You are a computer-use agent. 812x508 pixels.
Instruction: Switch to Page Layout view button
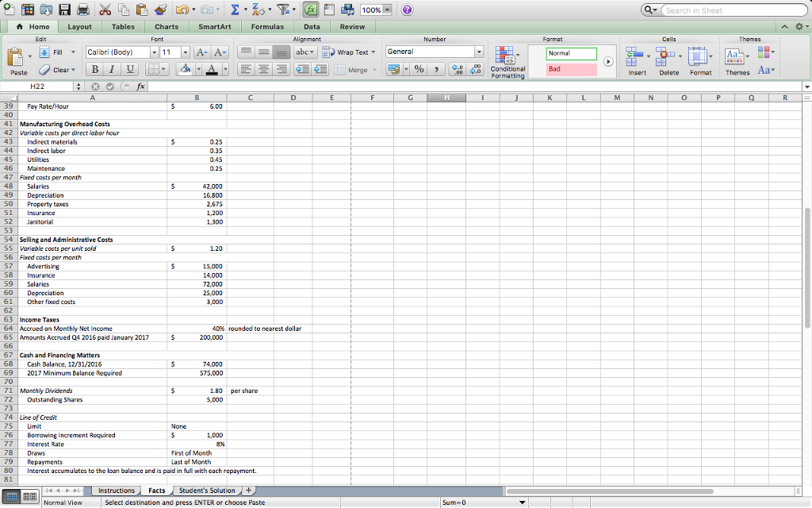[x=29, y=497]
